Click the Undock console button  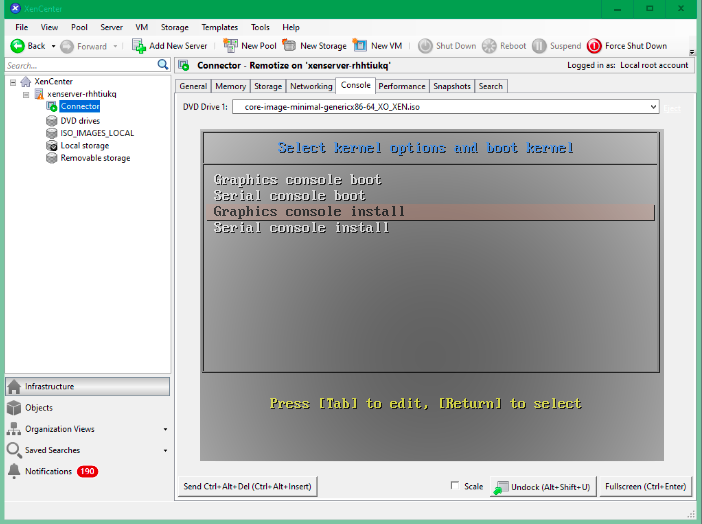pos(544,487)
